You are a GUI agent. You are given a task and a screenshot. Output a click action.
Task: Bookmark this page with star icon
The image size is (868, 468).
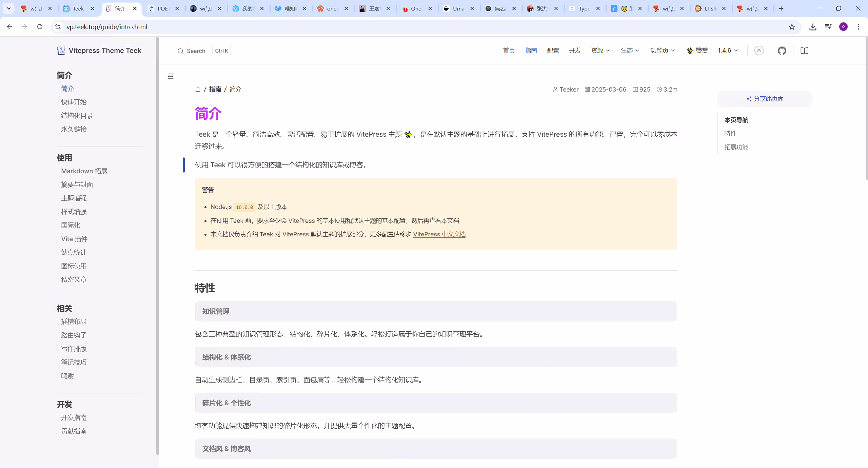pos(792,27)
